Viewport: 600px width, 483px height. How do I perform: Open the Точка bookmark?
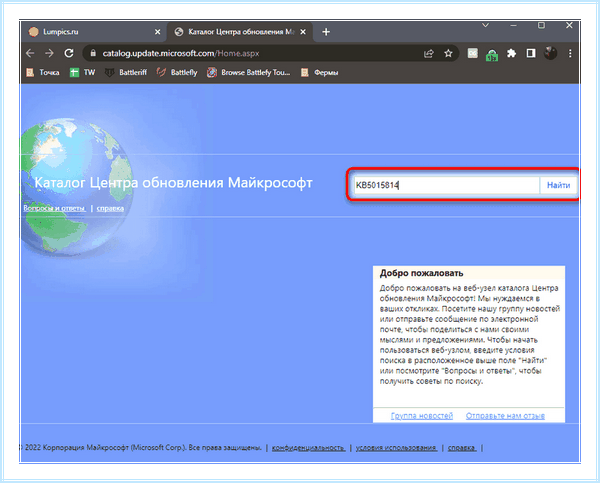[x=44, y=72]
